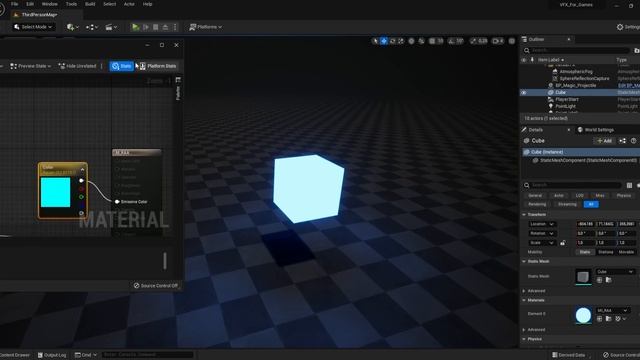Open the Build menu
The width and height of the screenshot is (640, 360).
pos(90,4)
